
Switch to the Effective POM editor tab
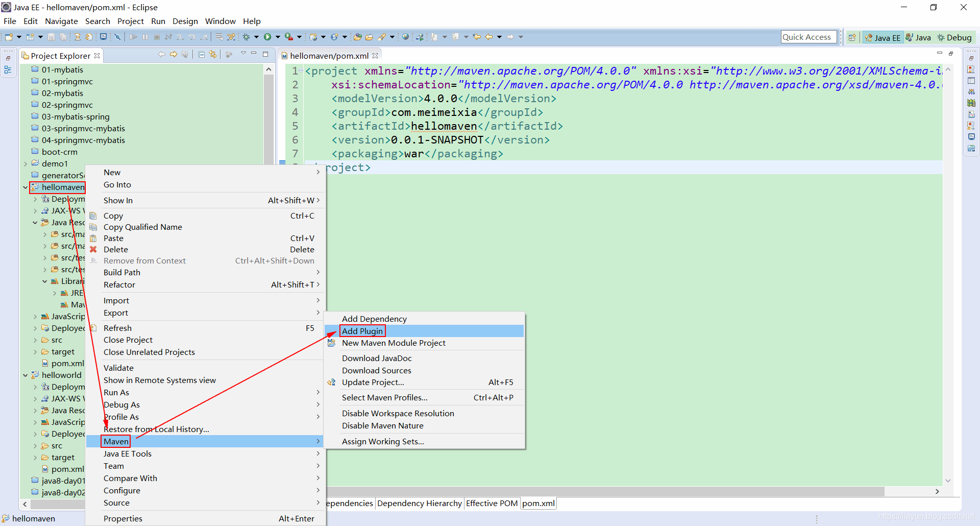(x=492, y=503)
